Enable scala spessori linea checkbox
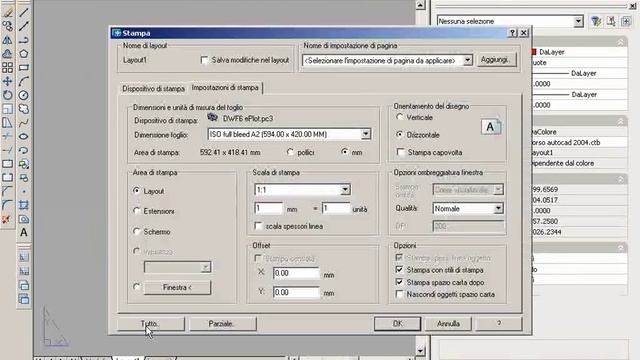640x360 pixels. tap(258, 226)
